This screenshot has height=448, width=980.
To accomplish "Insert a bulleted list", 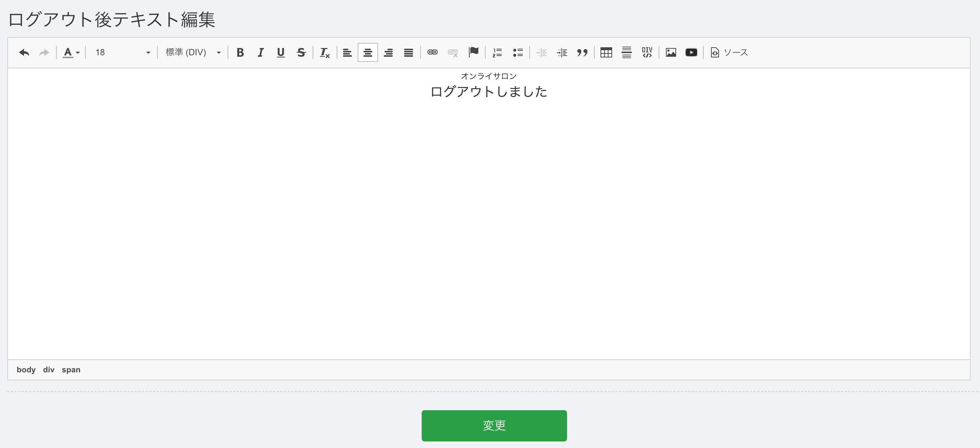I will pyautogui.click(x=518, y=52).
